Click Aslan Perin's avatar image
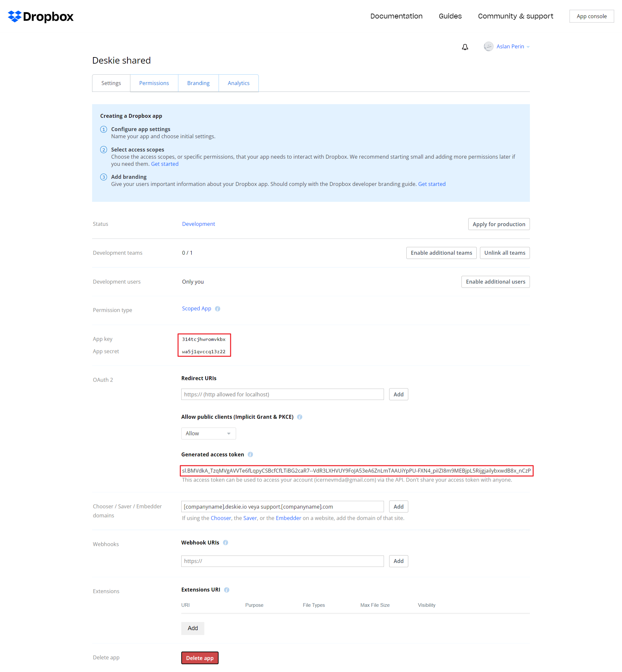 pyautogui.click(x=488, y=46)
